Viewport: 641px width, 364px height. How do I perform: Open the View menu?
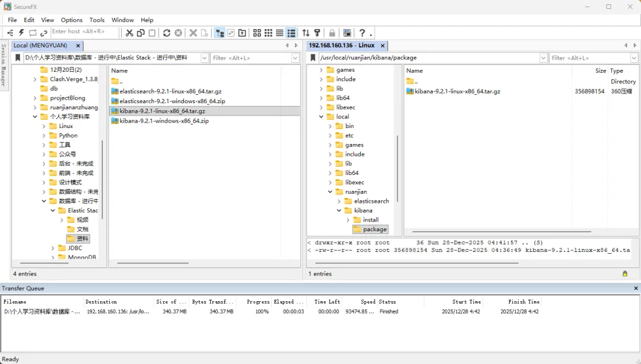point(47,20)
